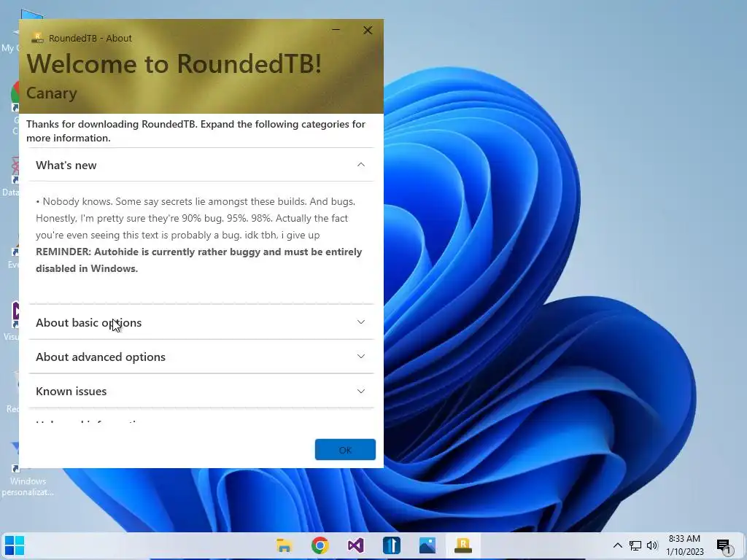Open the volume speaker tray icon
Image resolution: width=747 pixels, height=560 pixels.
click(652, 545)
